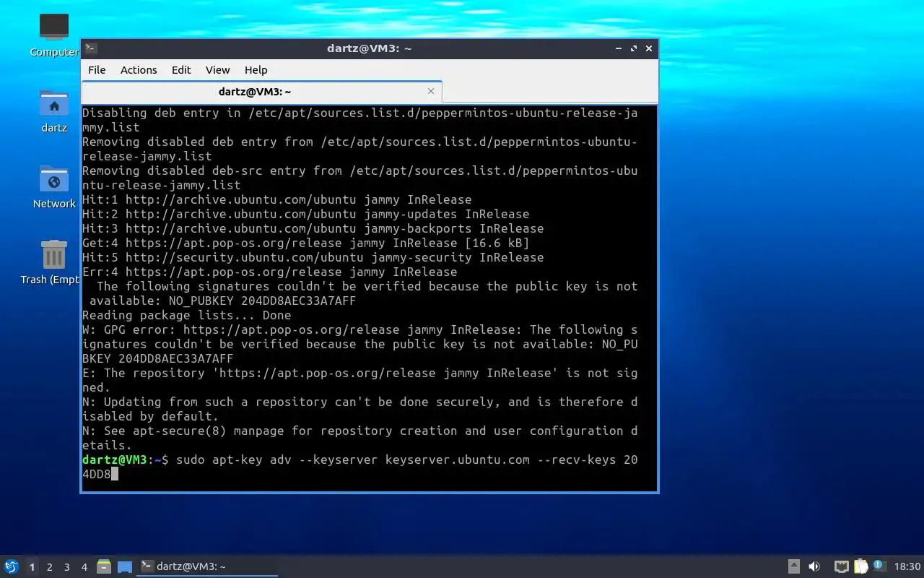The width and height of the screenshot is (924, 578).
Task: Click removable media eject tray icon
Action: [x=794, y=566]
